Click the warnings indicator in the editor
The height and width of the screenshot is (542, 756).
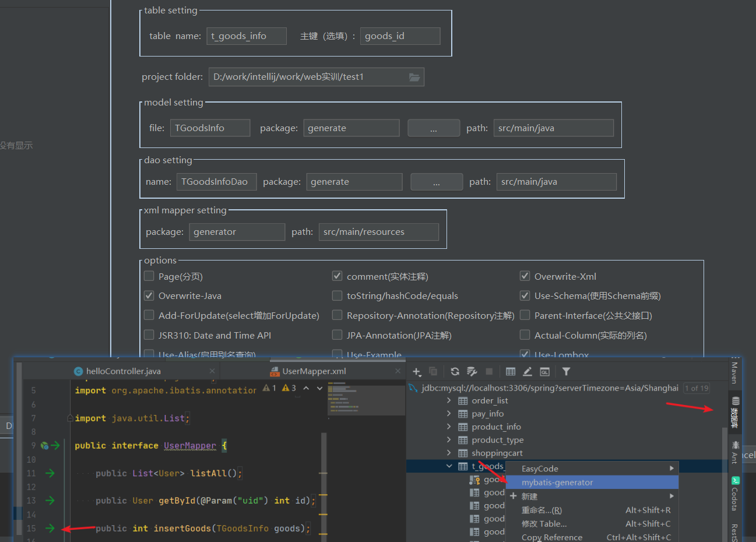pyautogui.click(x=280, y=388)
